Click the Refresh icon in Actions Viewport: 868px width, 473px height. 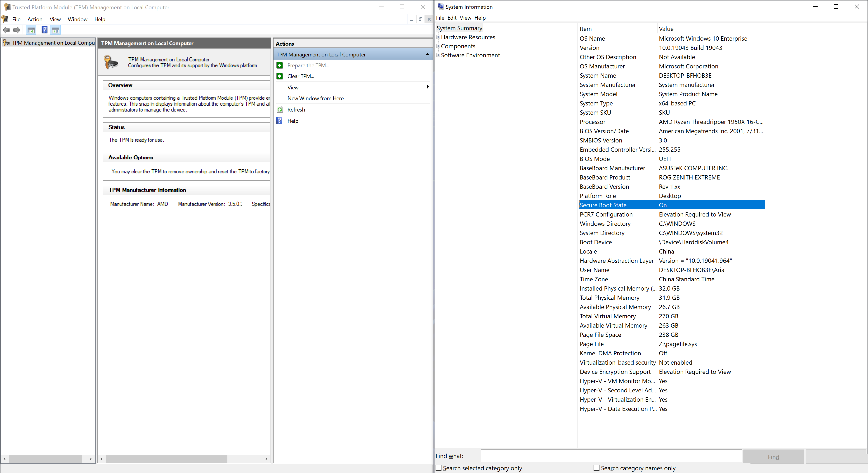(280, 110)
